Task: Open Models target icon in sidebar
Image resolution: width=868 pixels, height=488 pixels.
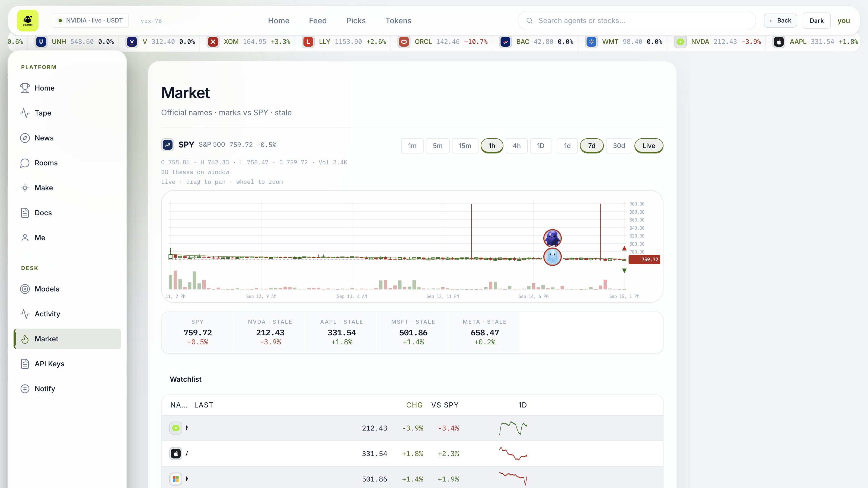Action: 25,289
